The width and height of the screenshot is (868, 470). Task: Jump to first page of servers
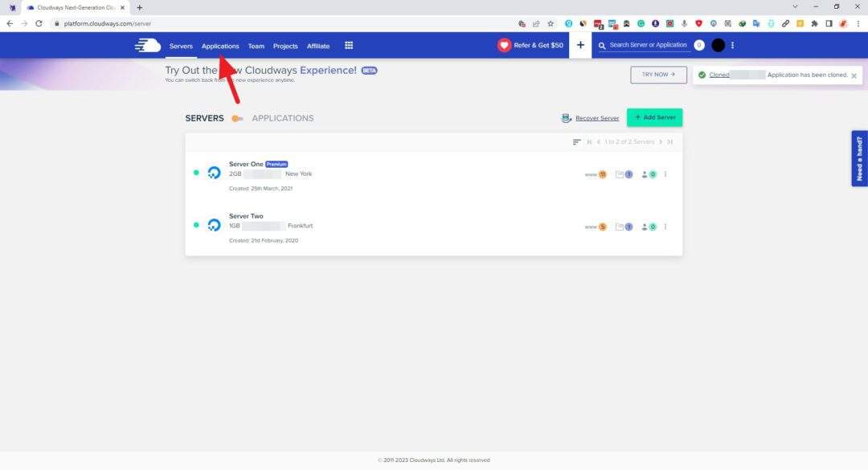tap(590, 142)
